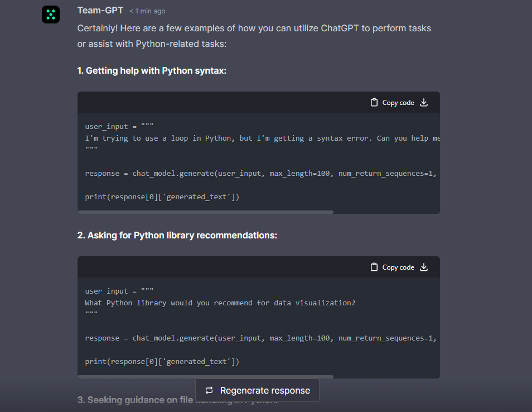Click clipboard icon in Python syntax code block
Image resolution: width=532 pixels, height=412 pixels.
374,103
